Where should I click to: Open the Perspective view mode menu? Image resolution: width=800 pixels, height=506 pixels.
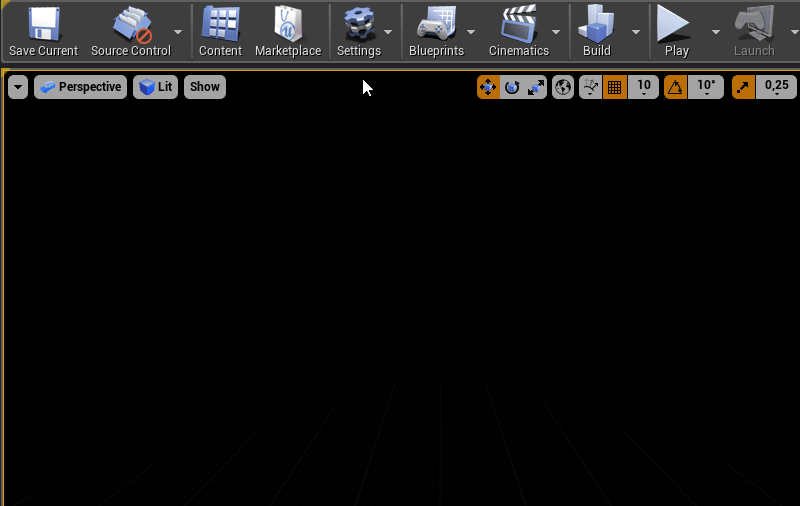point(81,87)
